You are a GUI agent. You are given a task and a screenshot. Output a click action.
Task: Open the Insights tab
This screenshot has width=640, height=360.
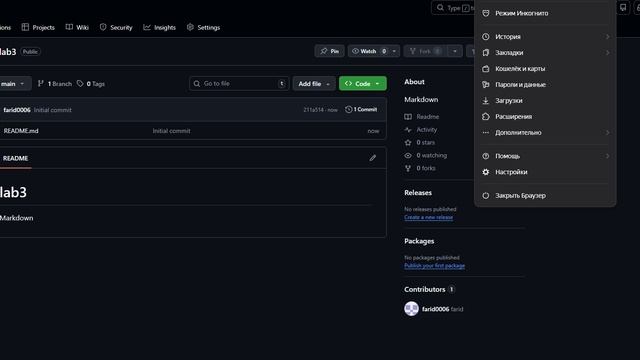159,27
